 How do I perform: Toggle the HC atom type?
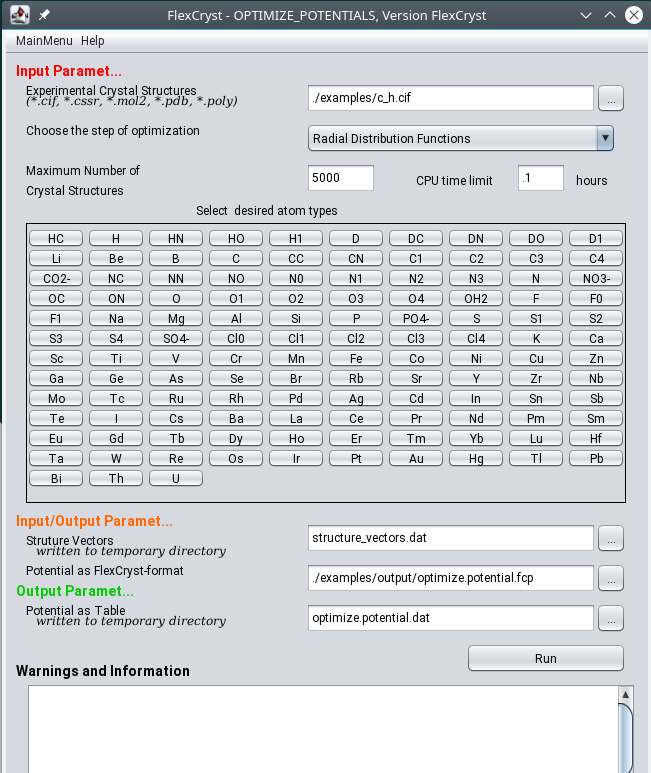click(56, 239)
